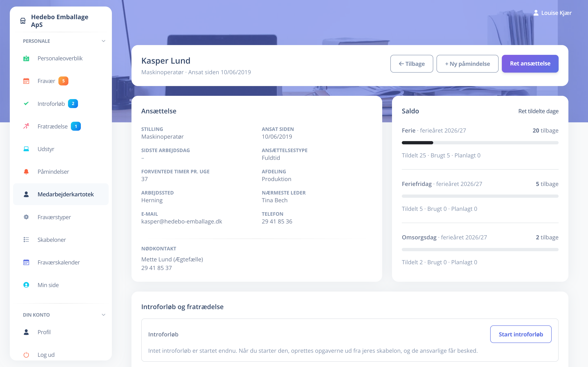The height and width of the screenshot is (367, 588).
Task: Click the Start introforløb button
Action: click(x=521, y=334)
